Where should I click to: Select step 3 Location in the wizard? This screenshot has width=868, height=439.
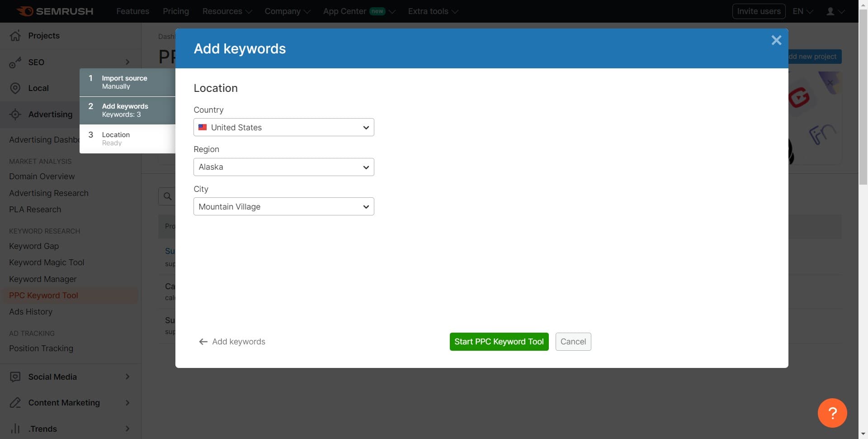[x=127, y=138]
